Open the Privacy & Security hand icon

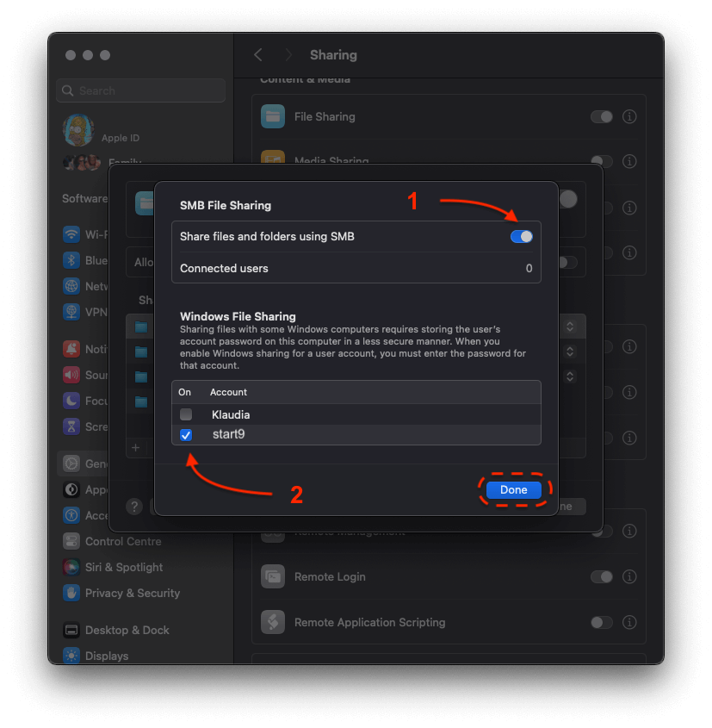(71, 593)
